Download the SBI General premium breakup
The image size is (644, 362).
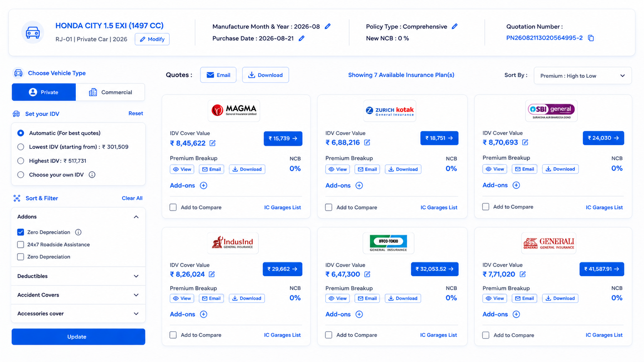pyautogui.click(x=560, y=169)
